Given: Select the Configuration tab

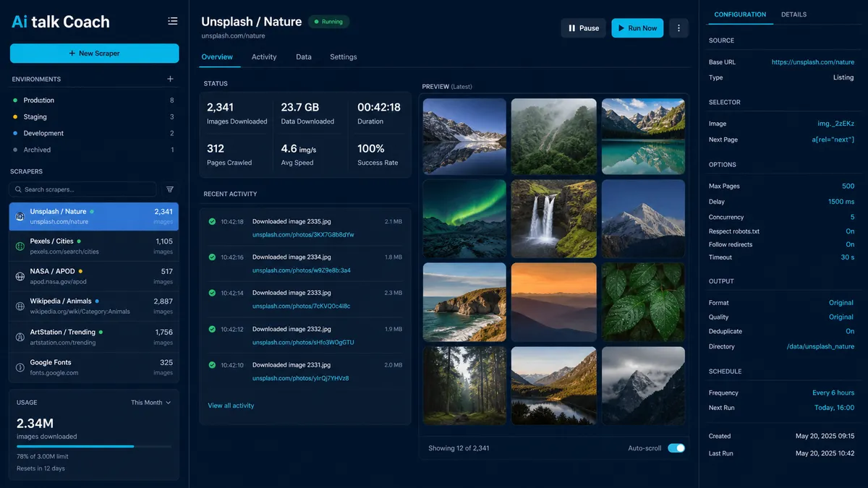Looking at the screenshot, I should (740, 14).
